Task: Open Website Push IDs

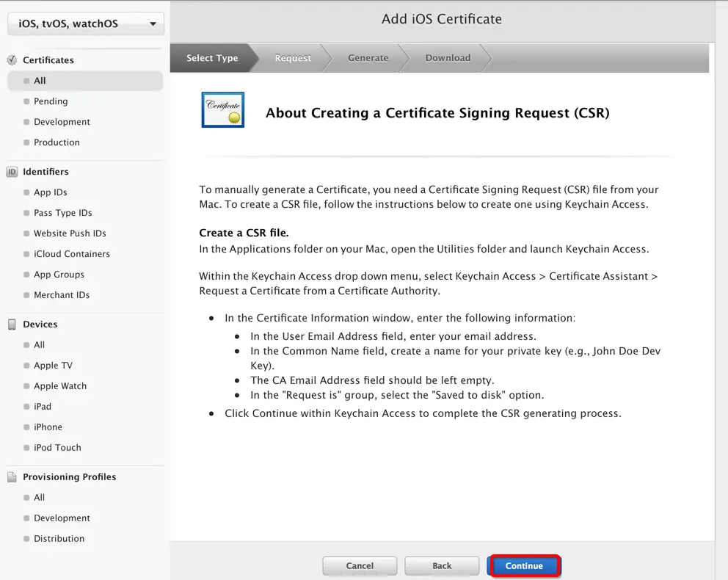Action: 70,233
